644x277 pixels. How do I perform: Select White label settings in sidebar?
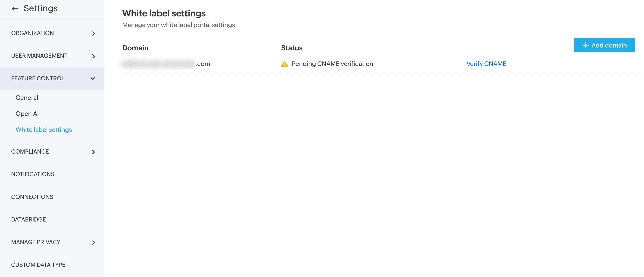(x=44, y=130)
